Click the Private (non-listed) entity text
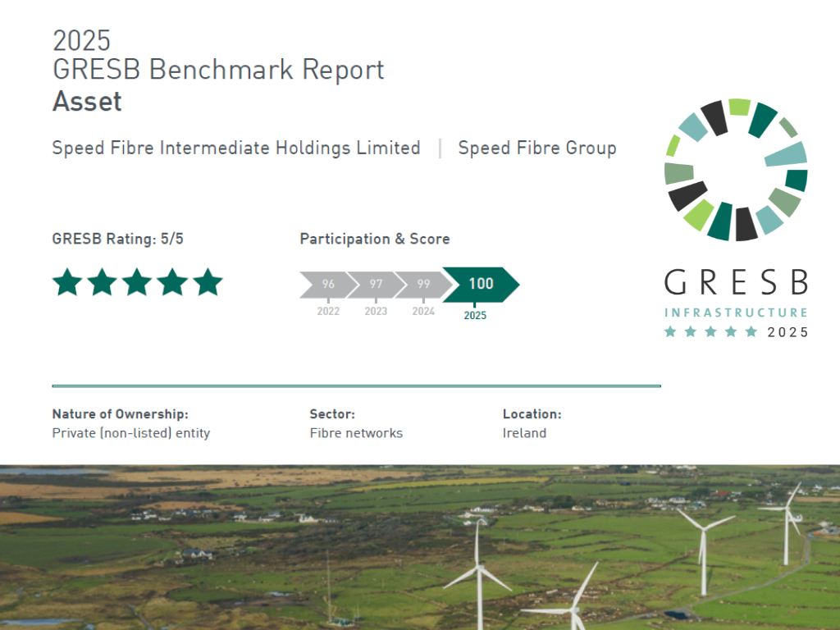The image size is (840, 630). point(130,433)
